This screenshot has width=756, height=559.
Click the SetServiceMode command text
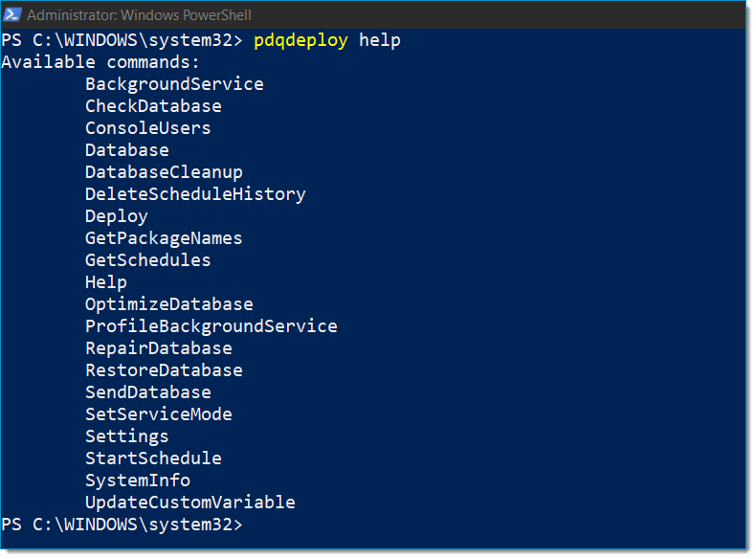click(158, 414)
